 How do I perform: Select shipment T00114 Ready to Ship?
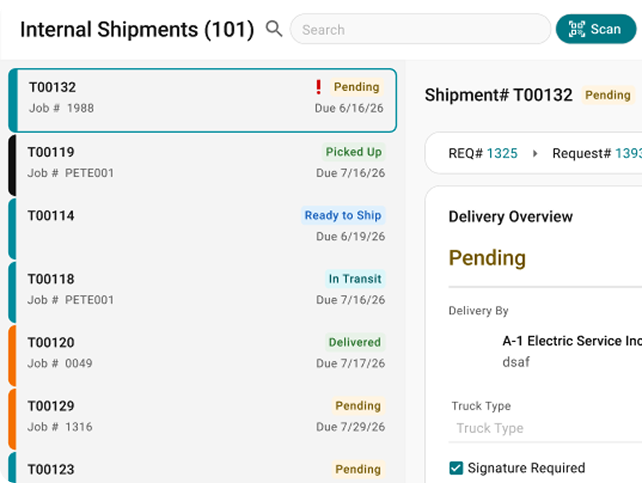click(202, 228)
